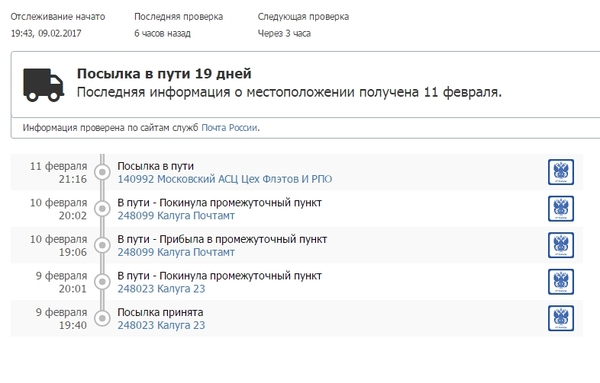Open 140992 Московский АСЦ Цех Флэтов И РПО
This screenshot has width=600, height=383.
pyautogui.click(x=225, y=179)
